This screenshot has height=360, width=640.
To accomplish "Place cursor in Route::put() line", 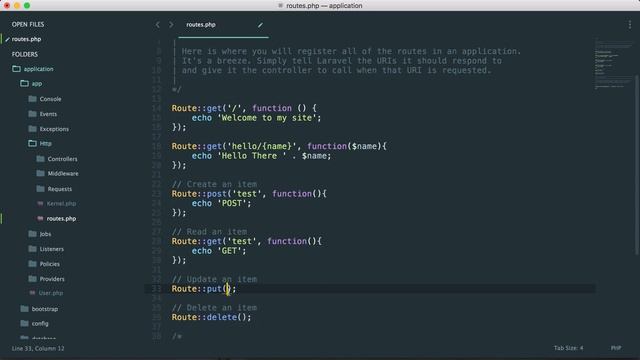I will point(204,289).
